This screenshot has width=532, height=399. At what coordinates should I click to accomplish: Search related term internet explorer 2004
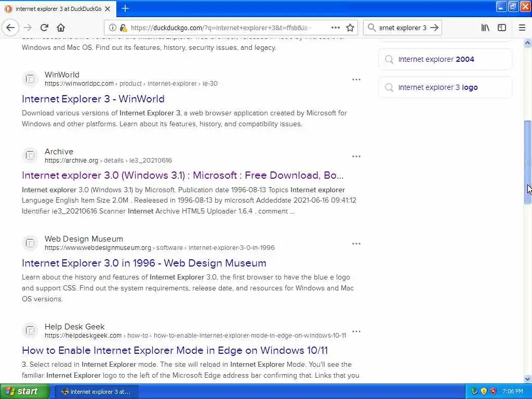pyautogui.click(x=445, y=59)
